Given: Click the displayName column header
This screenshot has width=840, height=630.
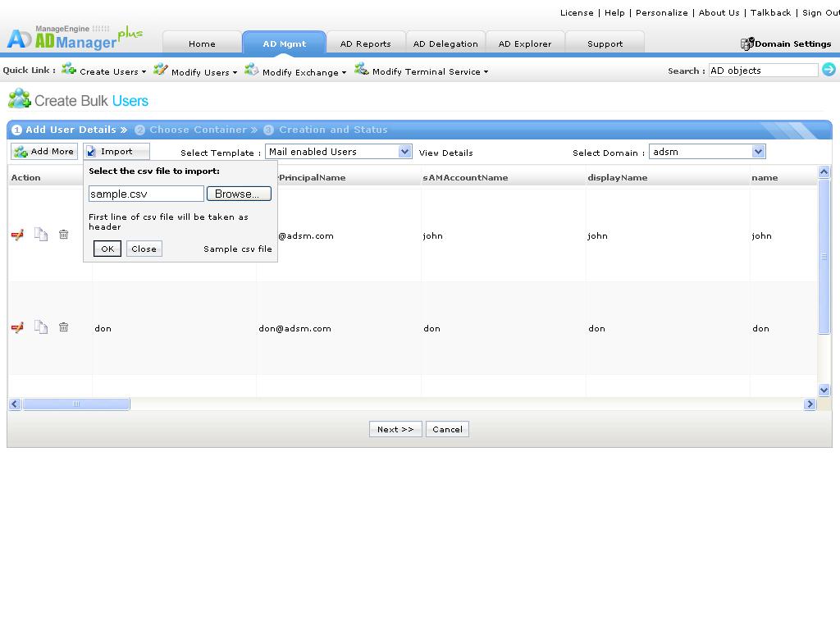Looking at the screenshot, I should 617,177.
